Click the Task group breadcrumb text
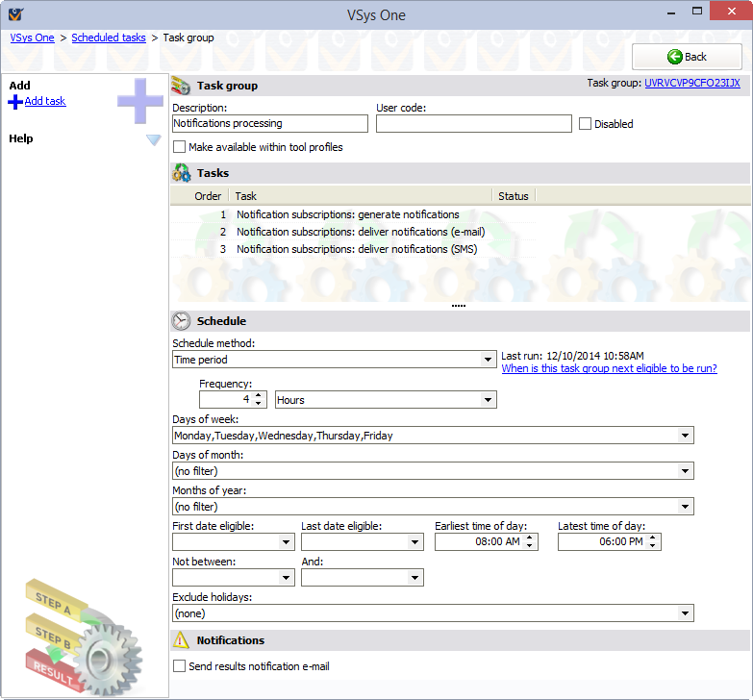753x700 pixels. (x=188, y=37)
